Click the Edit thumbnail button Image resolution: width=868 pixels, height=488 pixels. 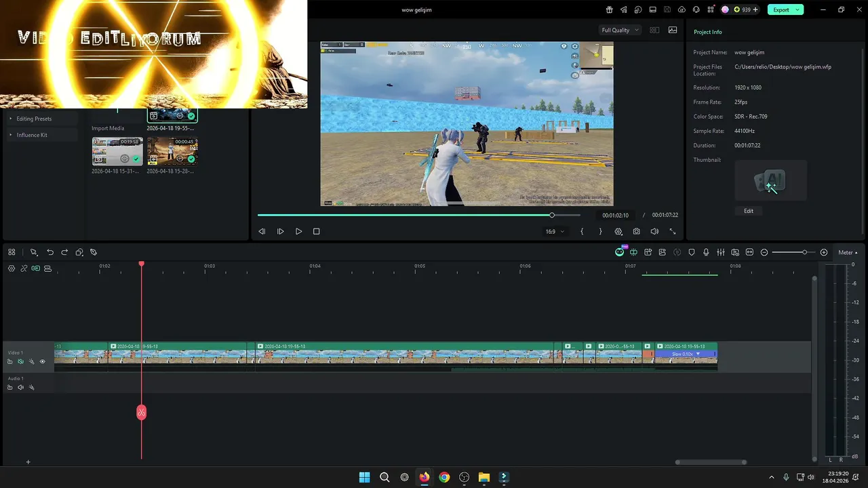tap(749, 211)
